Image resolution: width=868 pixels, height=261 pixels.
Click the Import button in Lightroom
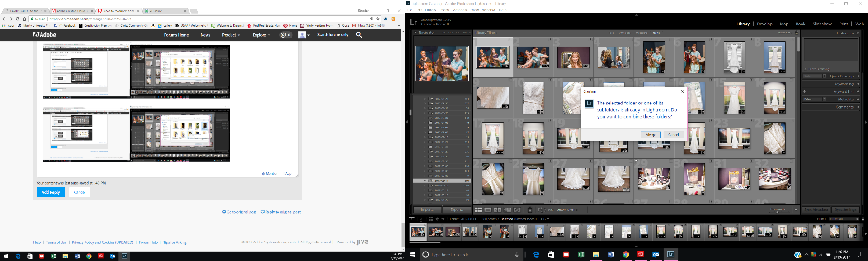[x=427, y=210]
